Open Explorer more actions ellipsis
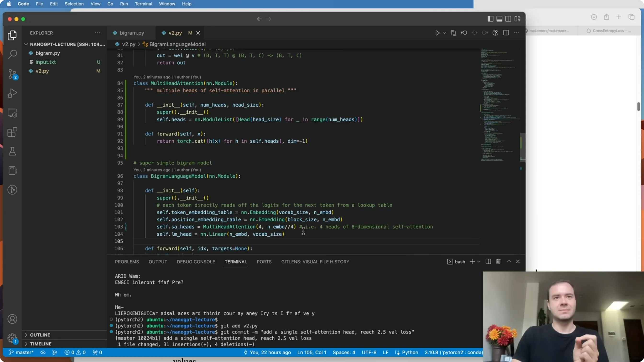644x362 pixels. 98,33
